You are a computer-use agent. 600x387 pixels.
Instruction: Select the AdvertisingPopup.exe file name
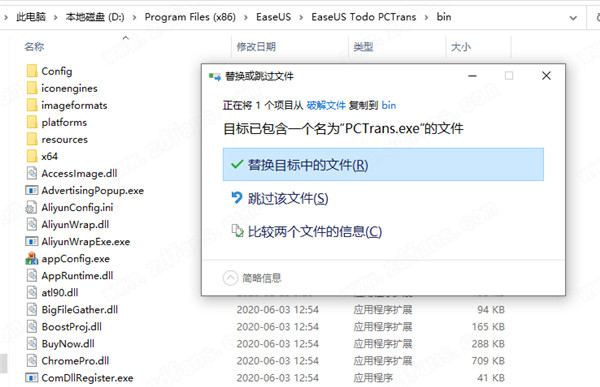pyautogui.click(x=93, y=190)
